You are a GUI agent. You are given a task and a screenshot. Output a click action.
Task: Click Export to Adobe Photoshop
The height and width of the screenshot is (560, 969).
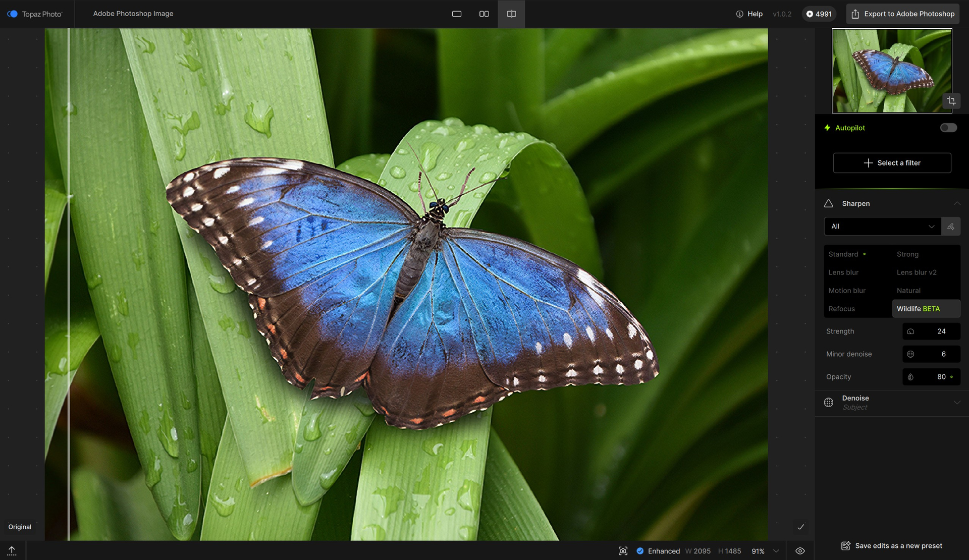(x=903, y=14)
